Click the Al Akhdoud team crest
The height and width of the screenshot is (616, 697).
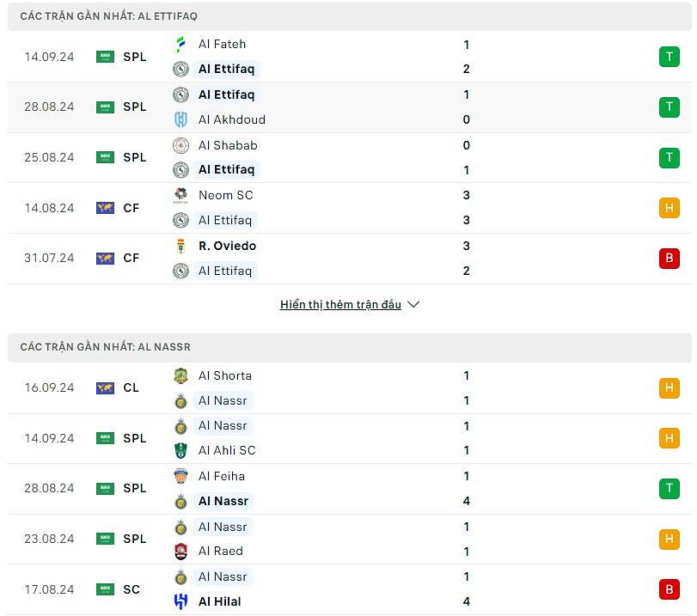(x=180, y=119)
